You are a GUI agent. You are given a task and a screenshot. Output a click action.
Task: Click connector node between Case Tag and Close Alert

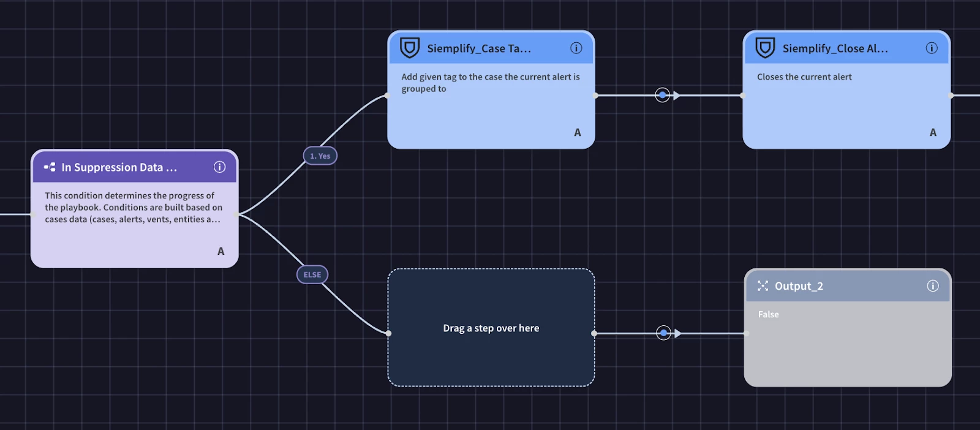[662, 95]
